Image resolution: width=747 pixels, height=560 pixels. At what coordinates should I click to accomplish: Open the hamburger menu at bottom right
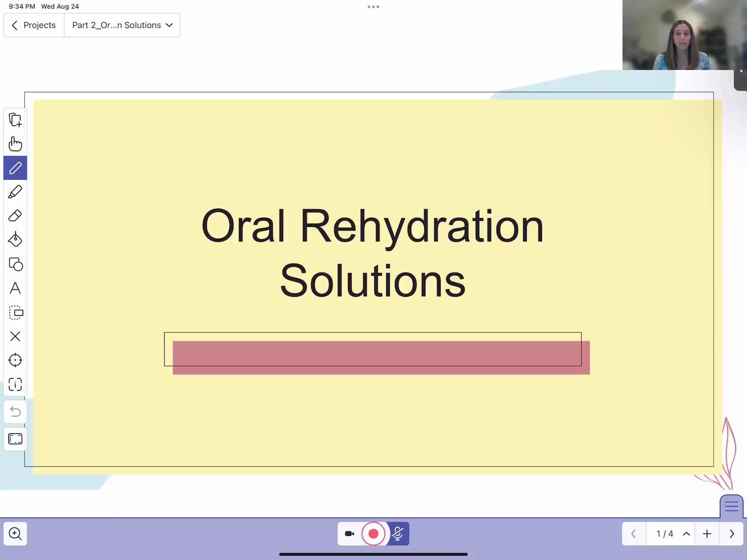pyautogui.click(x=731, y=506)
